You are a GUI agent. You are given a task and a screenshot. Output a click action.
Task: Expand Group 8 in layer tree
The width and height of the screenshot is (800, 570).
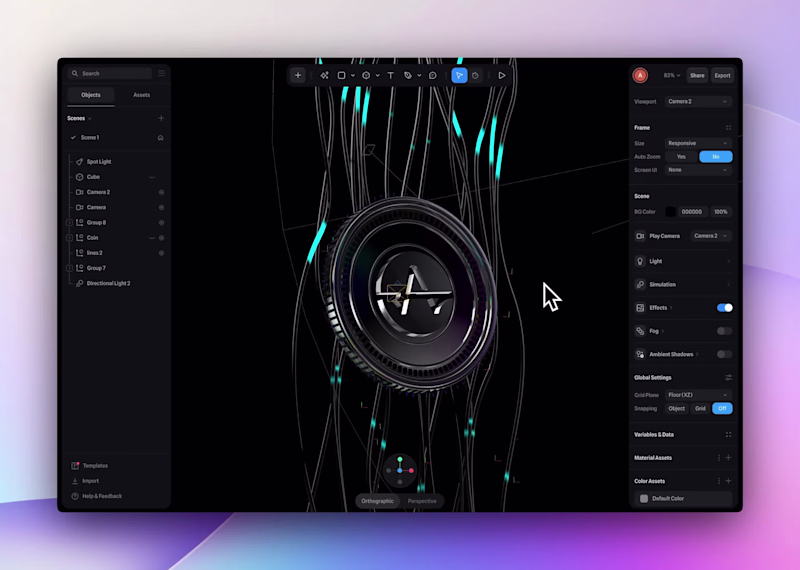(x=70, y=223)
